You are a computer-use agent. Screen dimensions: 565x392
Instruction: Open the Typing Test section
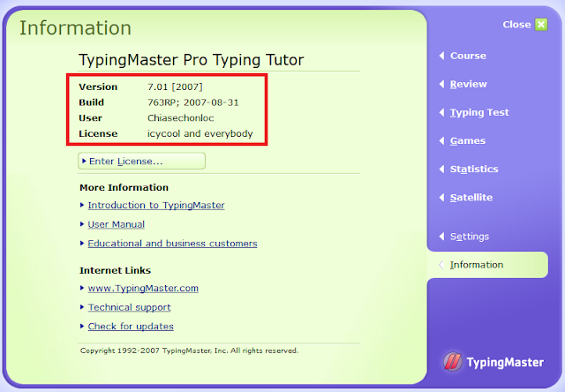[x=479, y=112]
